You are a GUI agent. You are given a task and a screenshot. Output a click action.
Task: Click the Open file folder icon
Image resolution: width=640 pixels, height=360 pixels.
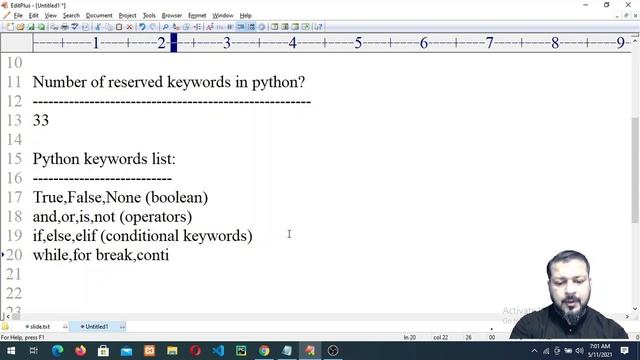pyautogui.click(x=20, y=27)
